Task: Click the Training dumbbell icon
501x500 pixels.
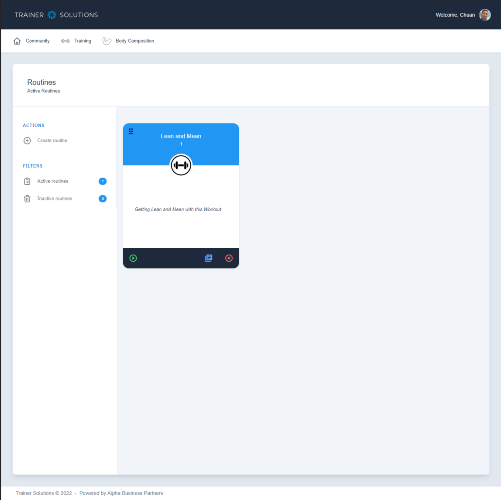Action: [x=65, y=41]
